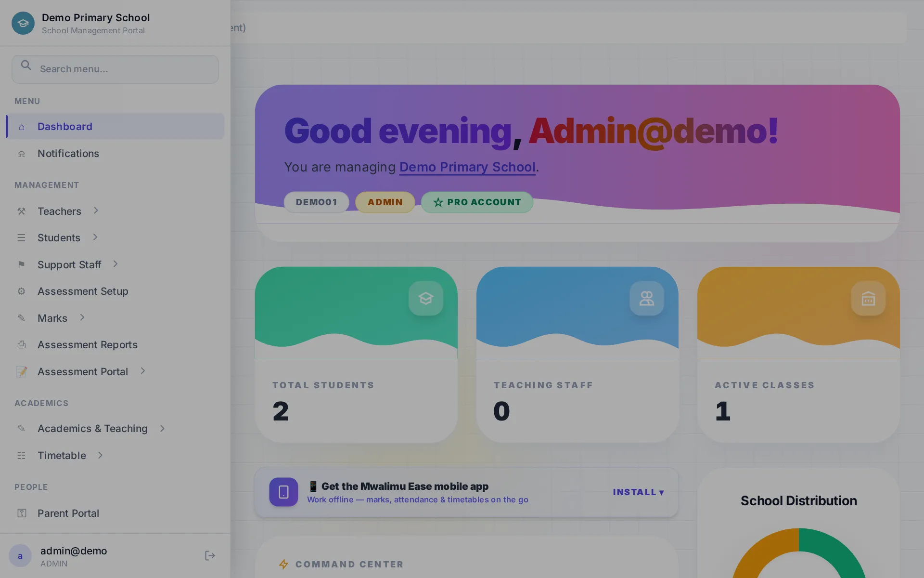Click the DEMO01 badge

pyautogui.click(x=316, y=202)
